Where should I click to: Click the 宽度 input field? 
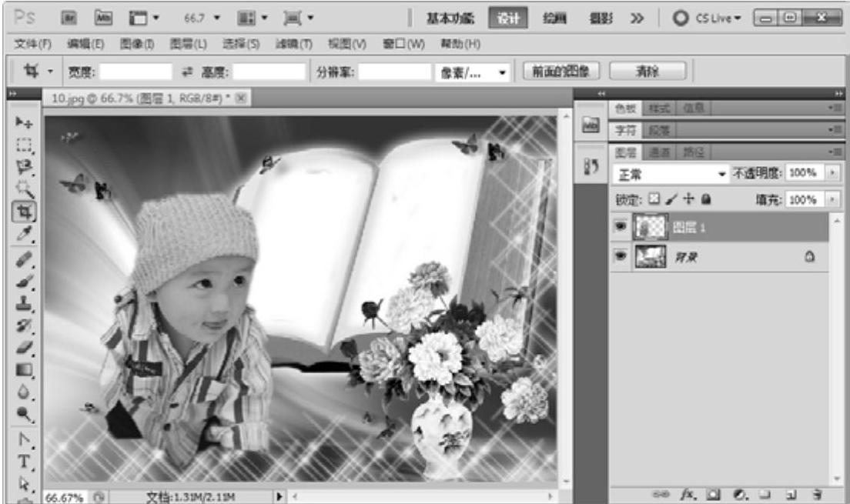(136, 72)
